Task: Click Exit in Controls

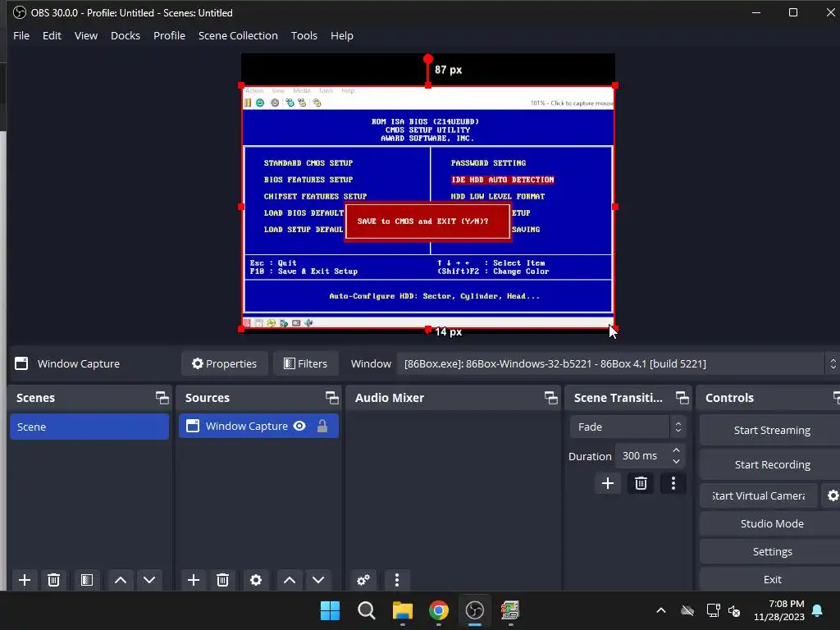Action: (771, 579)
